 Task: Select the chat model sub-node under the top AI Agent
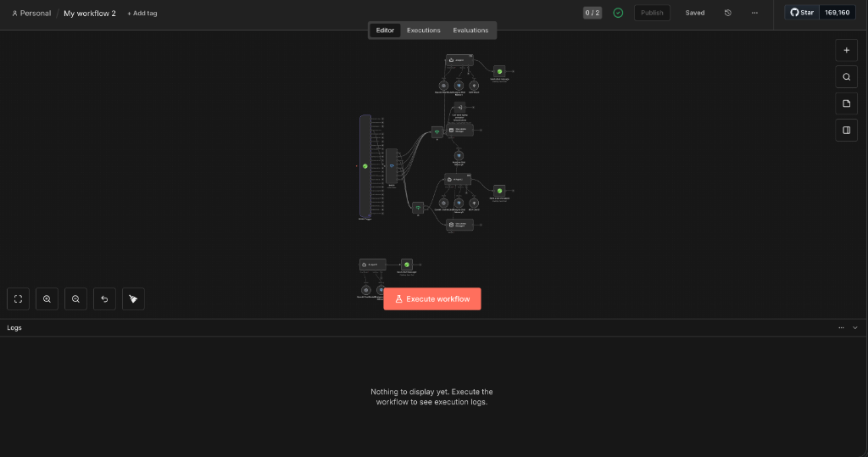point(443,86)
